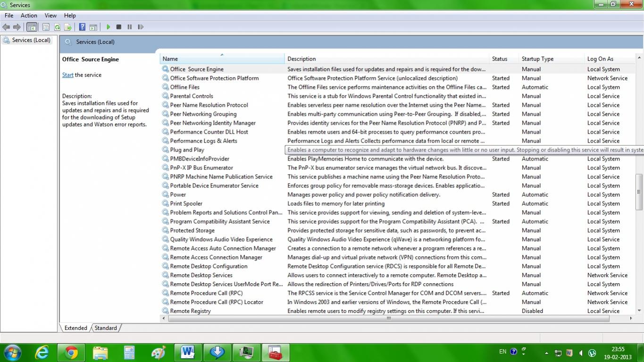Select Program Compatibility Assistant Service

(x=220, y=222)
